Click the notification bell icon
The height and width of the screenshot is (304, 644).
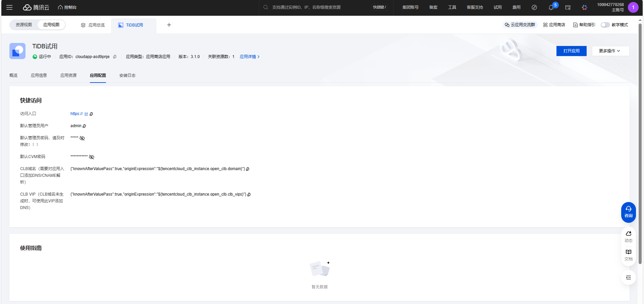pos(551,7)
